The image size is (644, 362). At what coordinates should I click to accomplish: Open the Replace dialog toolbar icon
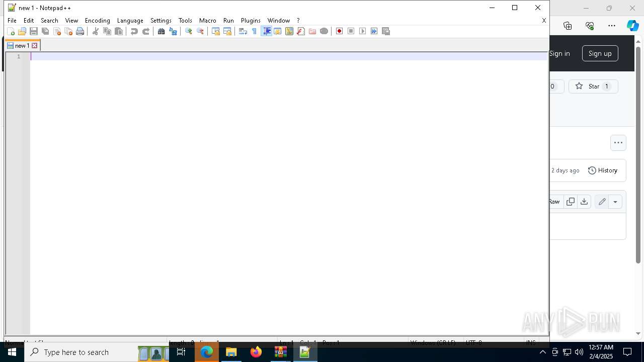[x=173, y=31]
